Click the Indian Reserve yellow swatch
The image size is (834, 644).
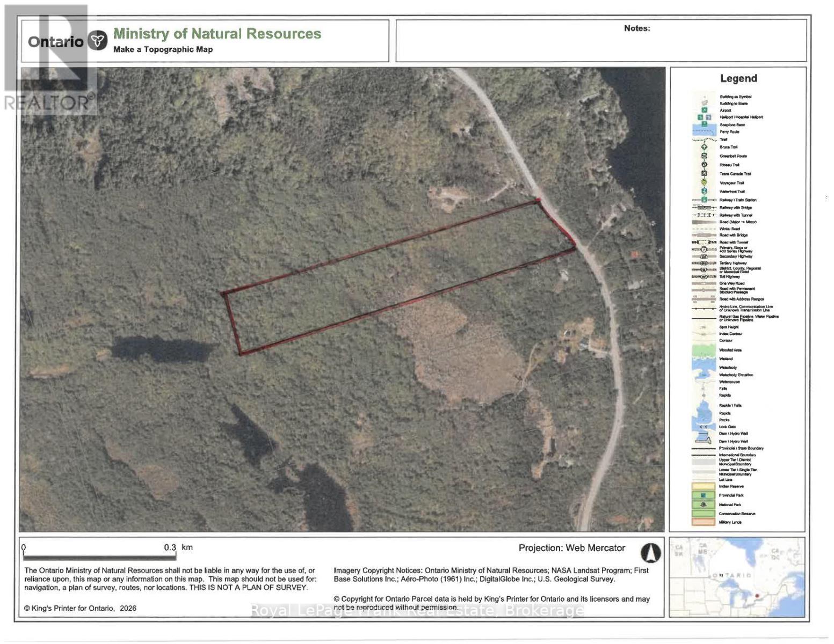(704, 486)
